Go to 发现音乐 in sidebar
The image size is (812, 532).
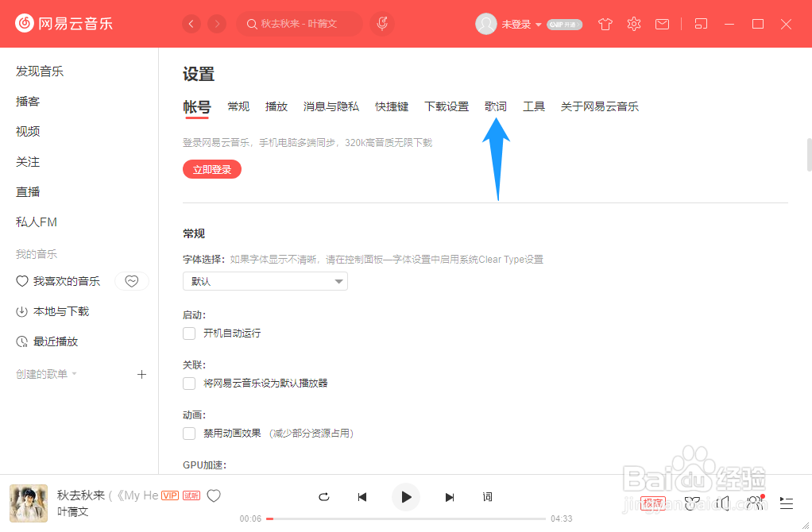(x=40, y=71)
